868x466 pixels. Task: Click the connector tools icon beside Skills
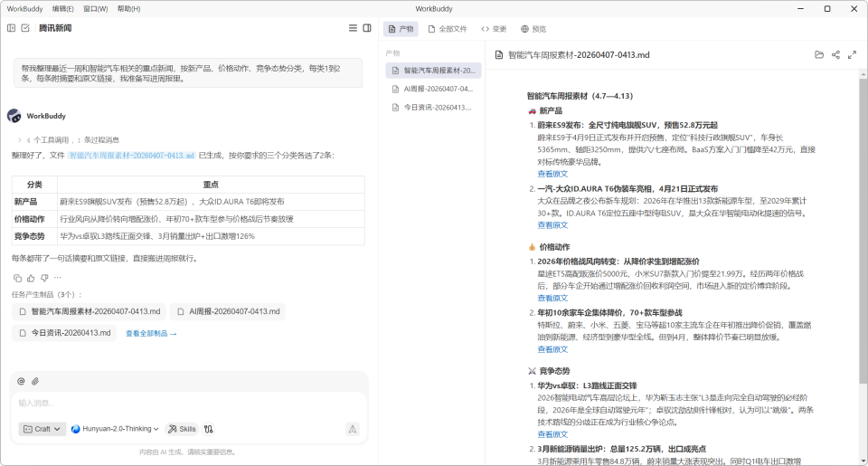209,429
